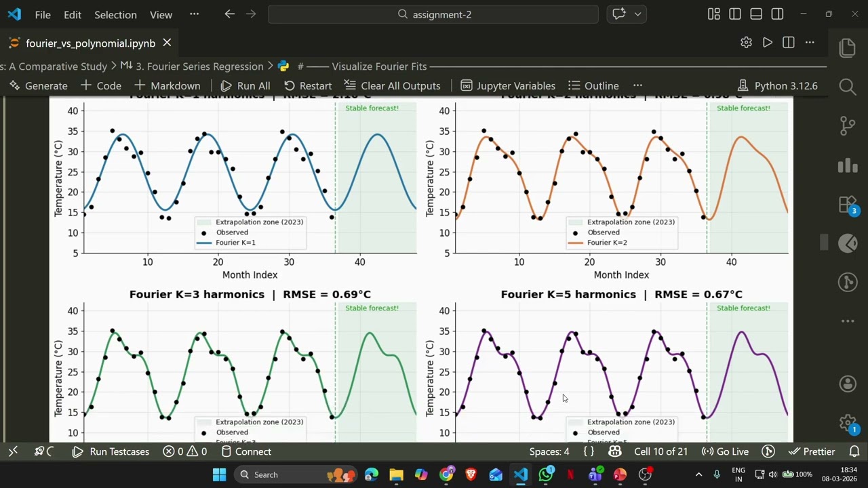
Task: Toggle primary side bar visibility
Action: coord(735,14)
